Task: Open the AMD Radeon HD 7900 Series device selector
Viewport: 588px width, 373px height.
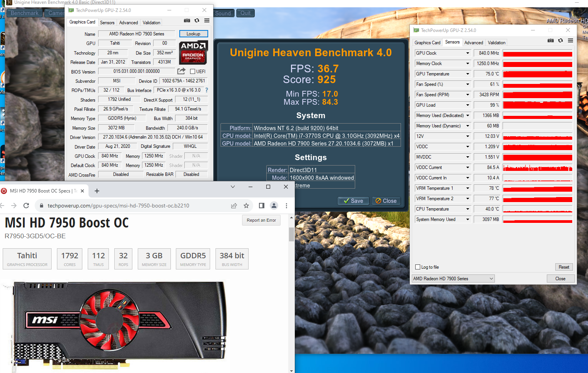Action: [x=453, y=279]
